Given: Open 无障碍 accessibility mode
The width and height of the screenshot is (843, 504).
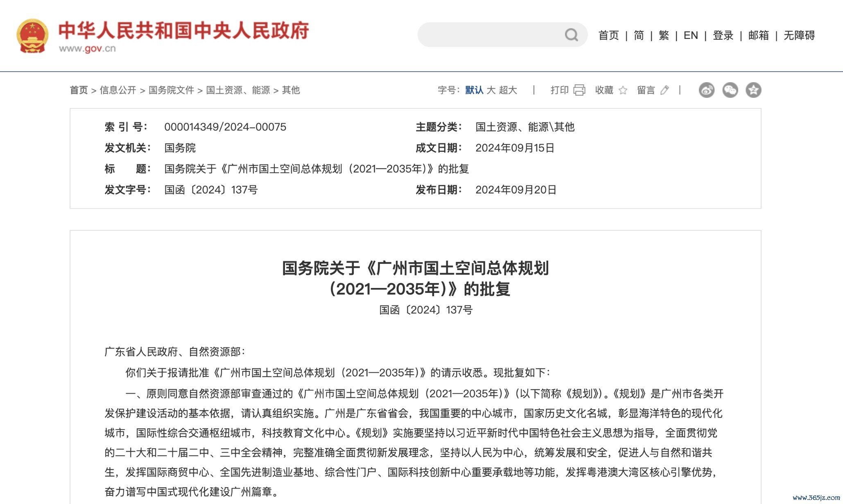Looking at the screenshot, I should tap(799, 35).
